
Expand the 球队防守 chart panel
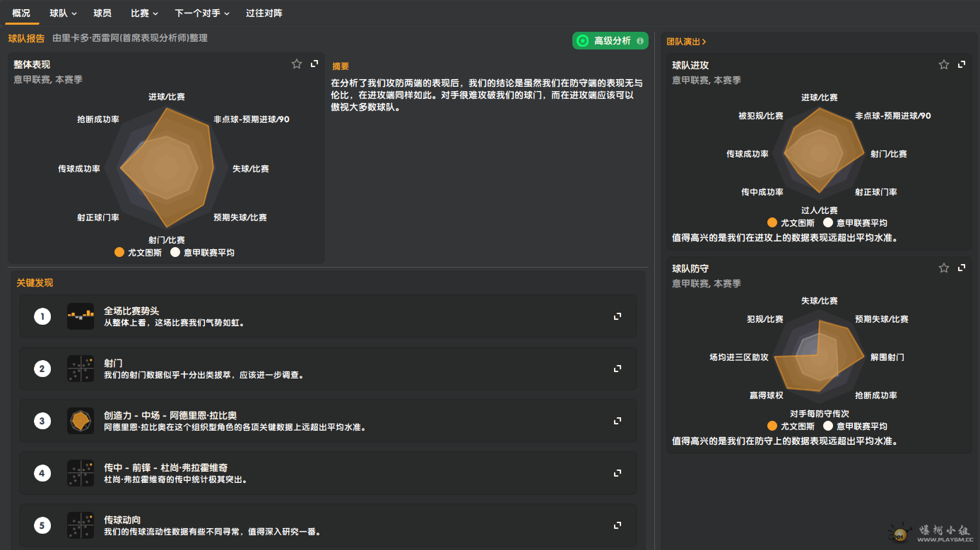pyautogui.click(x=962, y=268)
